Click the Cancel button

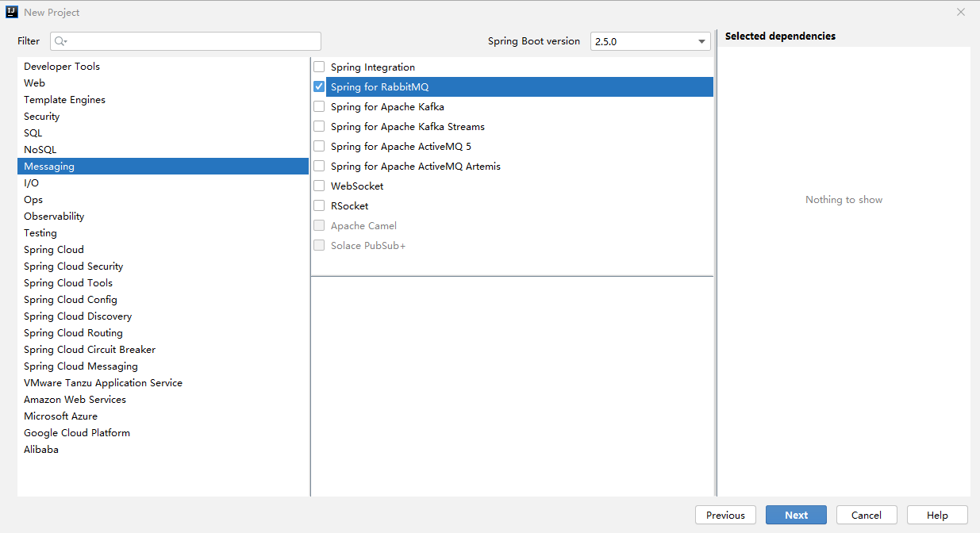tap(867, 516)
